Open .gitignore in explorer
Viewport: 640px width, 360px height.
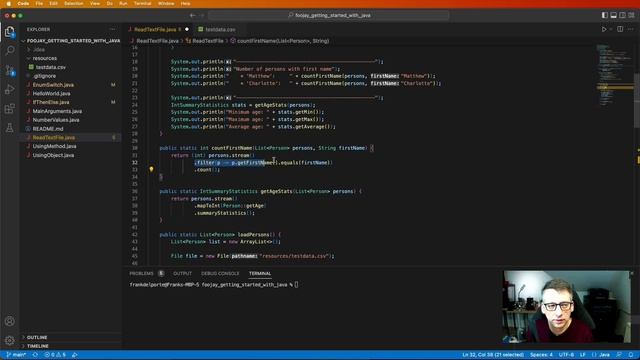[x=44, y=76]
